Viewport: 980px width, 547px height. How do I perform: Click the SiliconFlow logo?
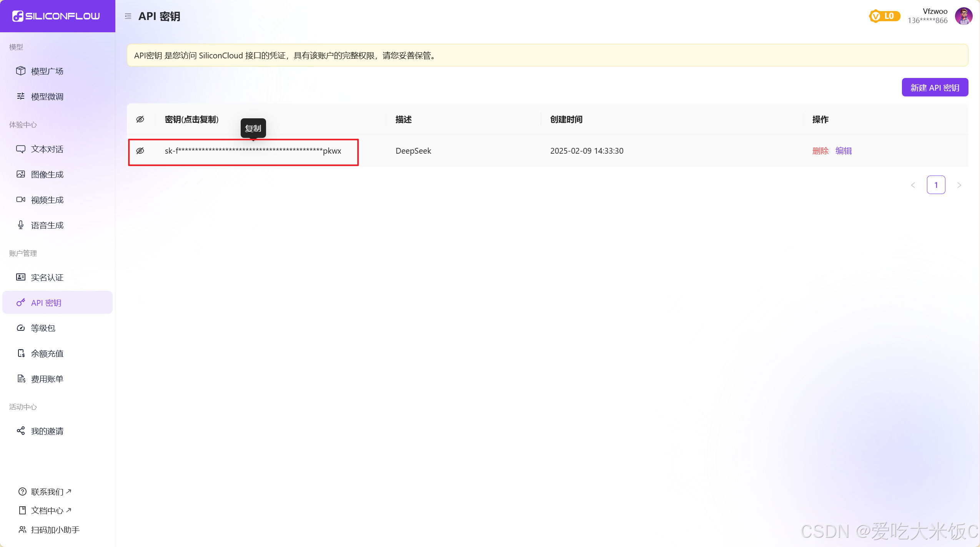[56, 16]
